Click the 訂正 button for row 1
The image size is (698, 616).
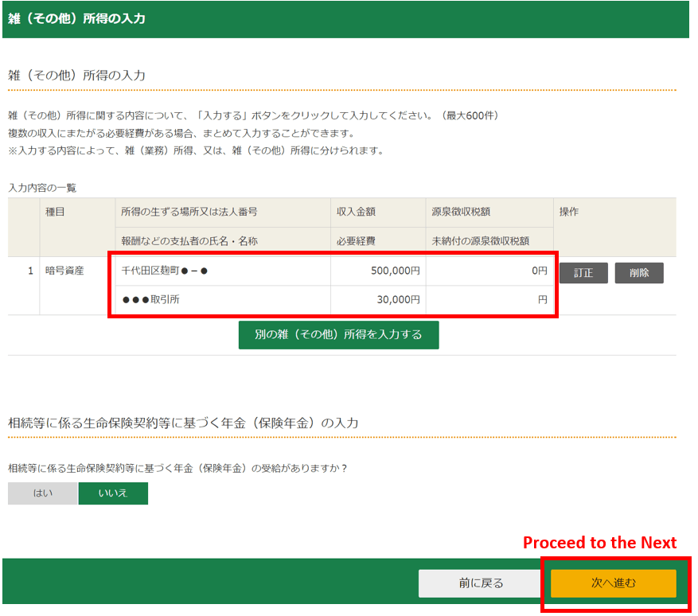(583, 273)
